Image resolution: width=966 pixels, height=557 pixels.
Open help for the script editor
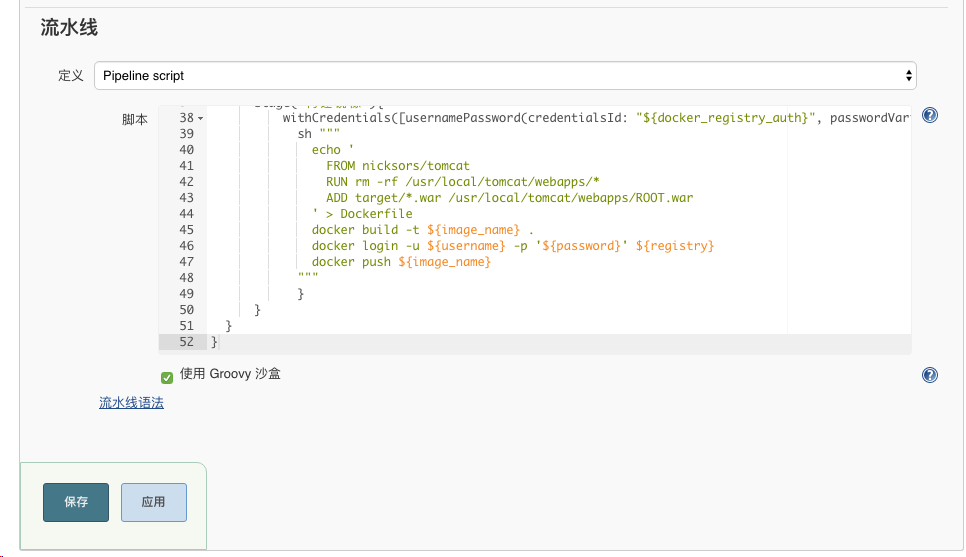(930, 115)
